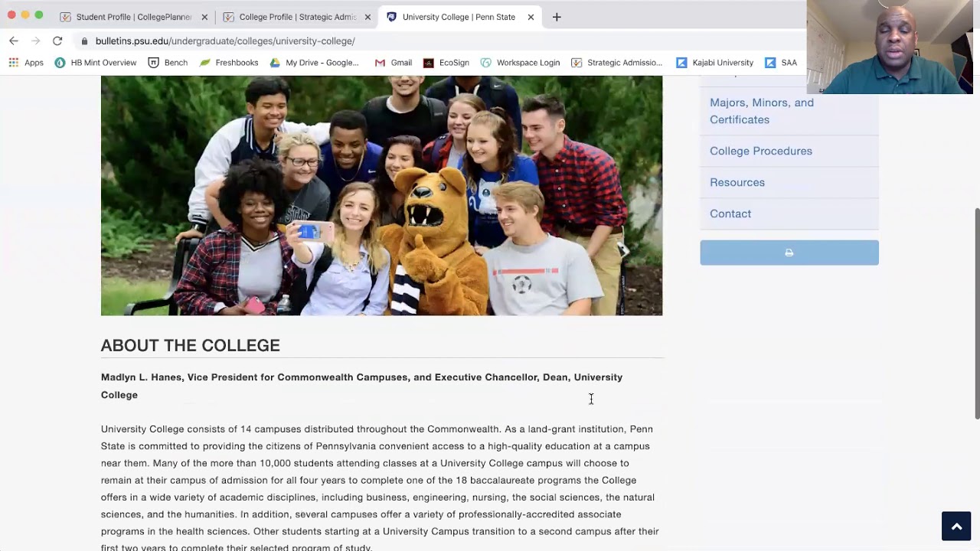Open Majors, Minors, and Certificates link
This screenshot has height=551, width=980.
(762, 111)
